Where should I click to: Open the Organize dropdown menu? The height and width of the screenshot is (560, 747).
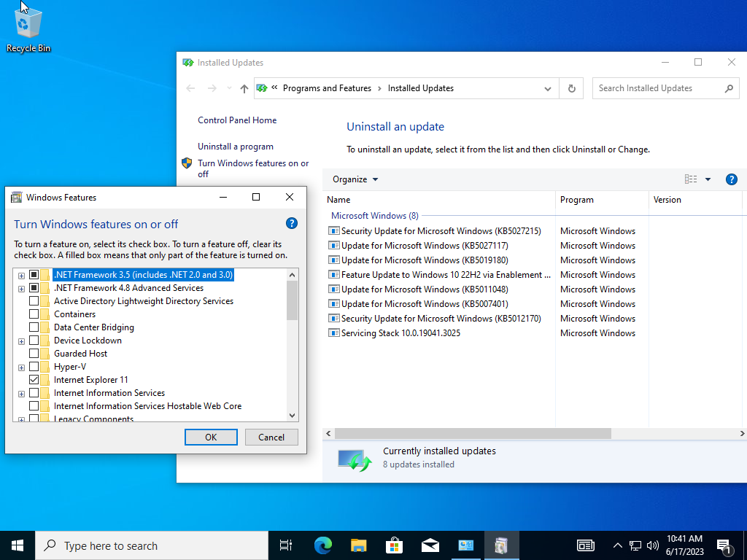click(x=355, y=179)
